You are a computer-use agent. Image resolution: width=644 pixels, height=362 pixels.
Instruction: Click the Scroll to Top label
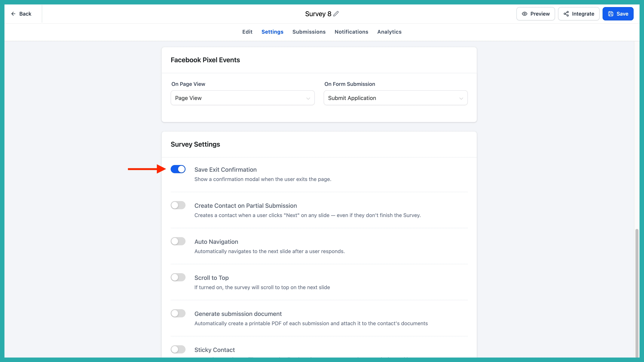pos(212,278)
